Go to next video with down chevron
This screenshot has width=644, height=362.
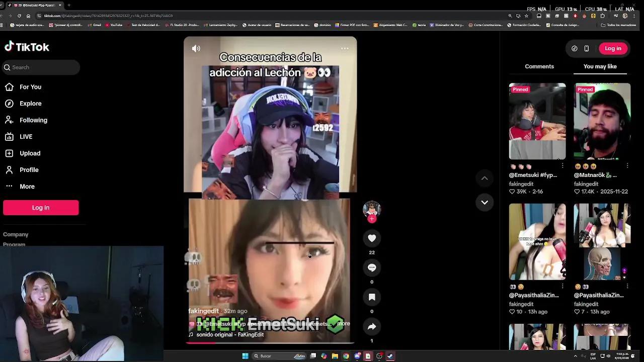tap(485, 202)
